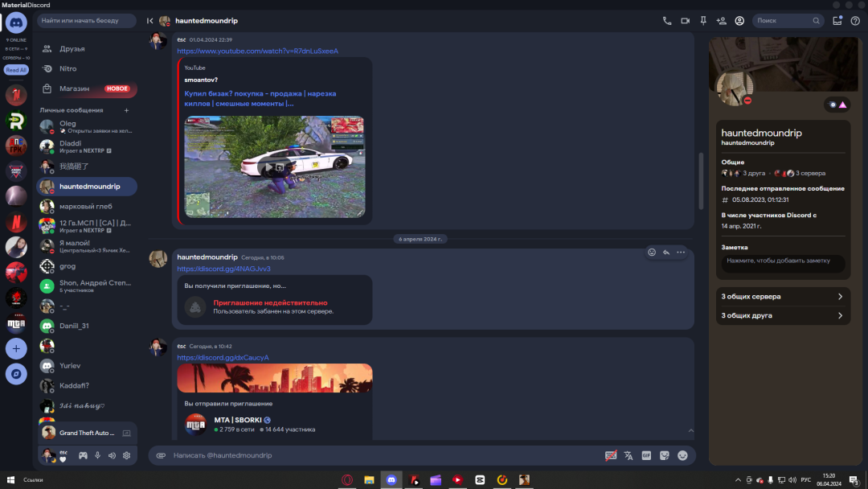
Task: Expand the "3 общих сервера" section
Action: point(782,297)
